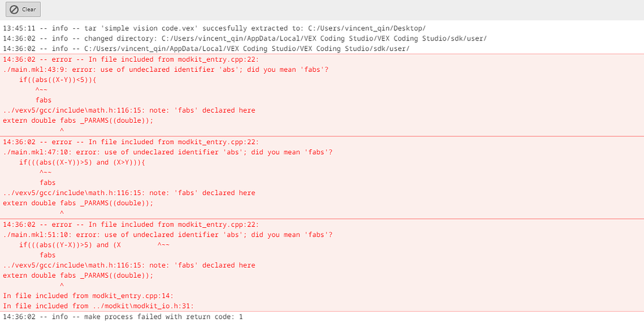Select the main.mkl:43:9 error message
Screen dimensions: 644x328
point(166,70)
